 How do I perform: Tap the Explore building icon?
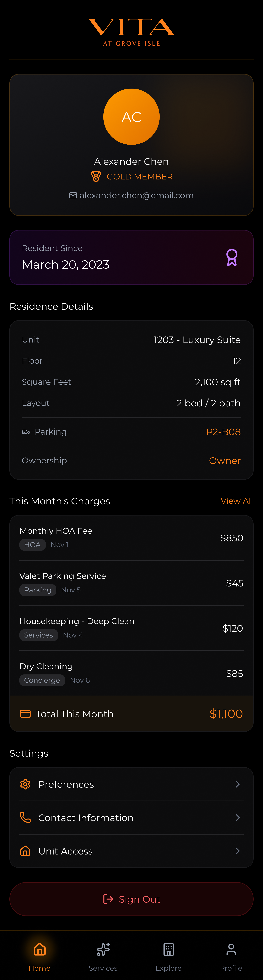[x=169, y=950]
